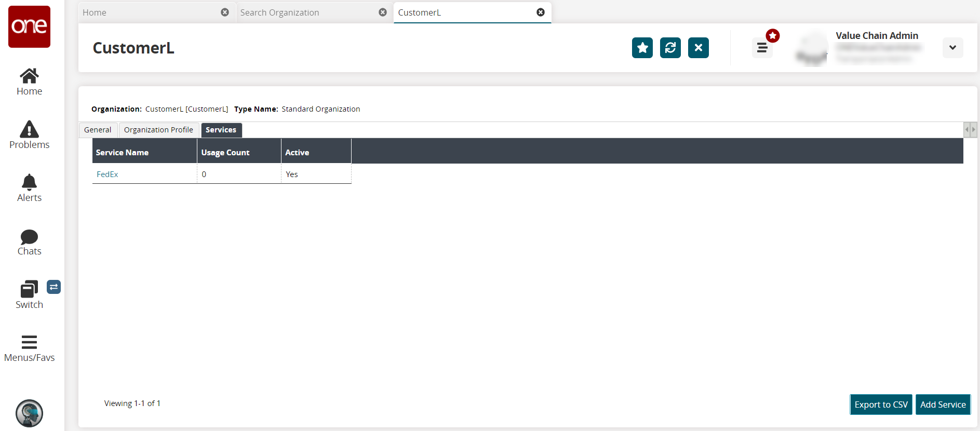
Task: Click the ONE logo icon
Action: point(29,26)
